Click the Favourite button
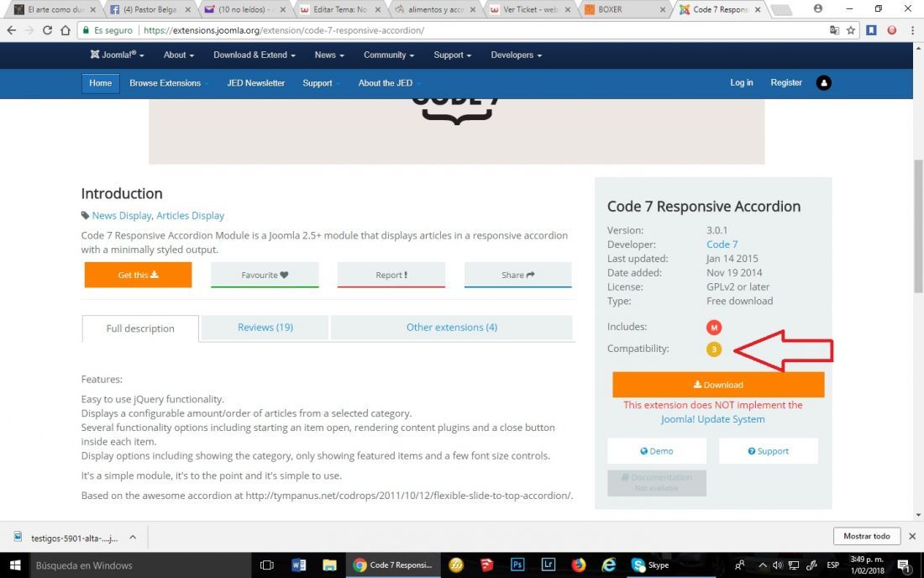 point(265,276)
